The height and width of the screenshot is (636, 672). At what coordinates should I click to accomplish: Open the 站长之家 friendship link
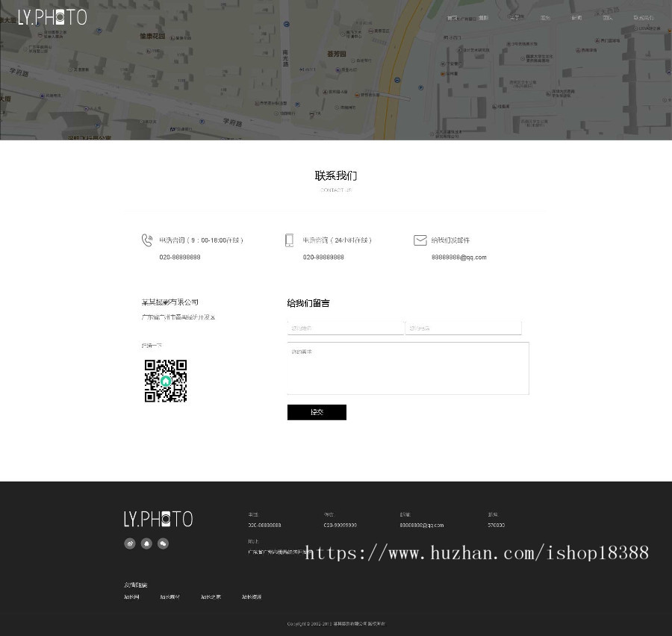click(x=210, y=596)
